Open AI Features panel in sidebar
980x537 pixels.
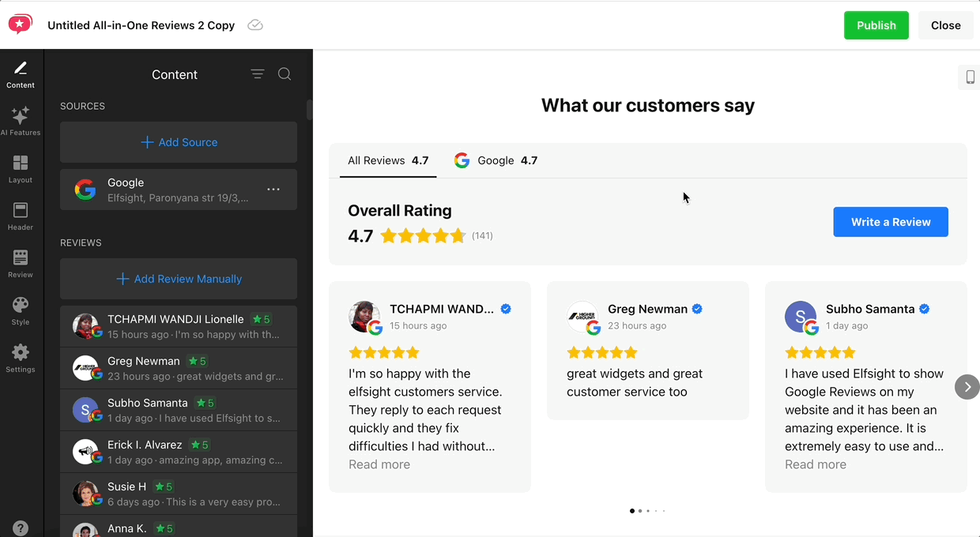pos(21,121)
